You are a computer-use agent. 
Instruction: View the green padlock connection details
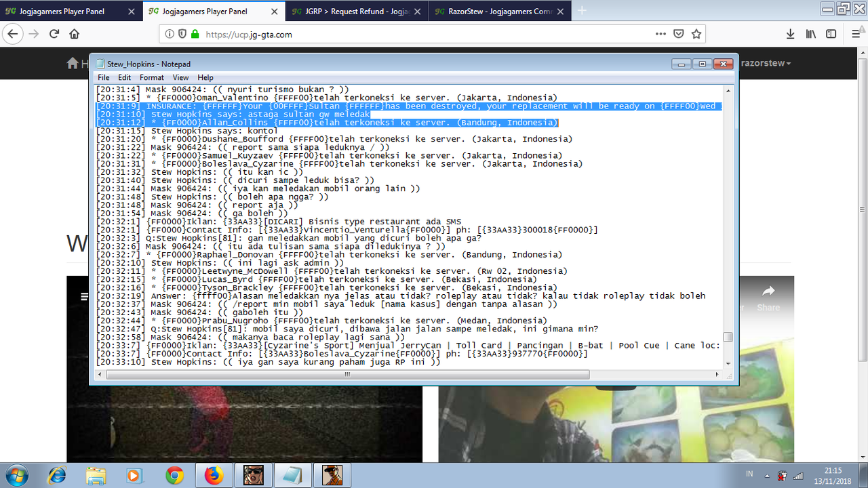click(195, 35)
